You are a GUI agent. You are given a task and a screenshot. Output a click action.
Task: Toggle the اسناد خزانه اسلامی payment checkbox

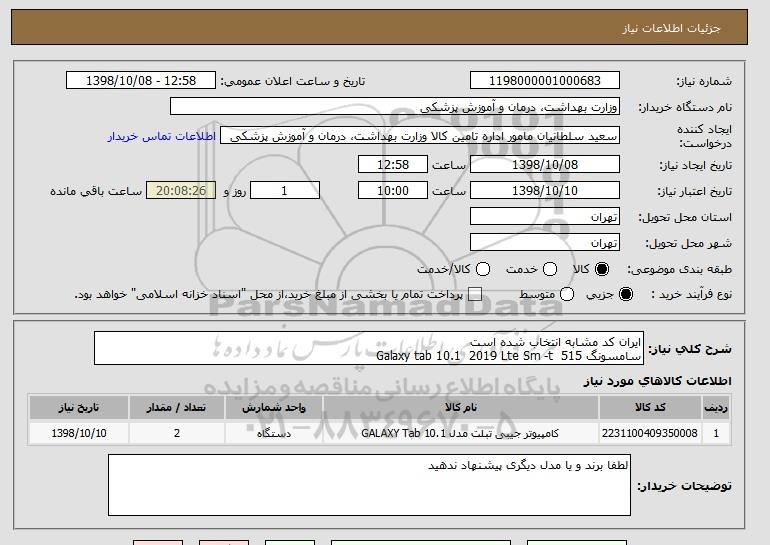click(474, 294)
